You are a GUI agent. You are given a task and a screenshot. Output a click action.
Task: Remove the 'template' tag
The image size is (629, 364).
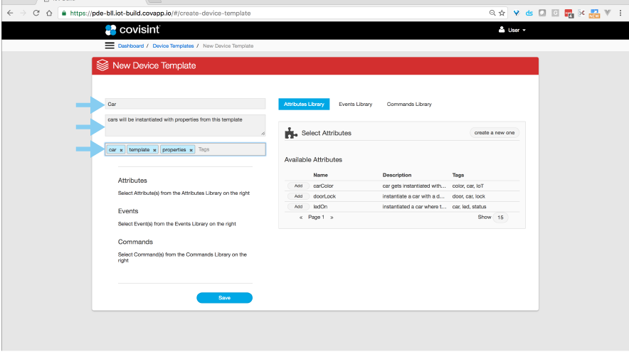pyautogui.click(x=154, y=150)
